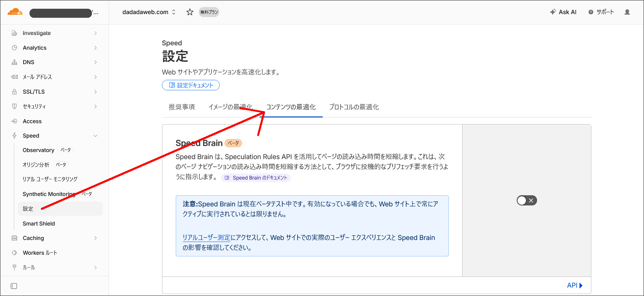Open the Ask AI sparkle icon

click(x=553, y=12)
